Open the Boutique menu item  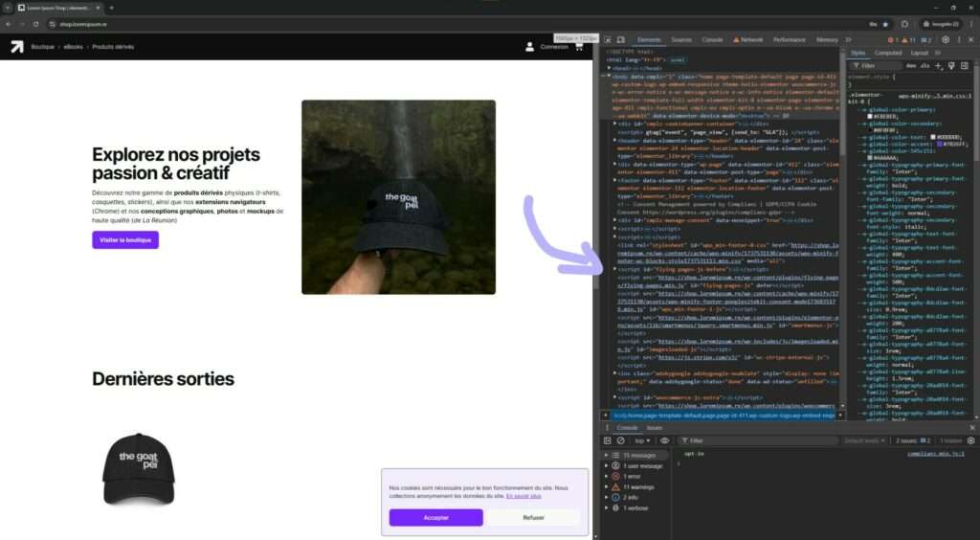[42, 47]
